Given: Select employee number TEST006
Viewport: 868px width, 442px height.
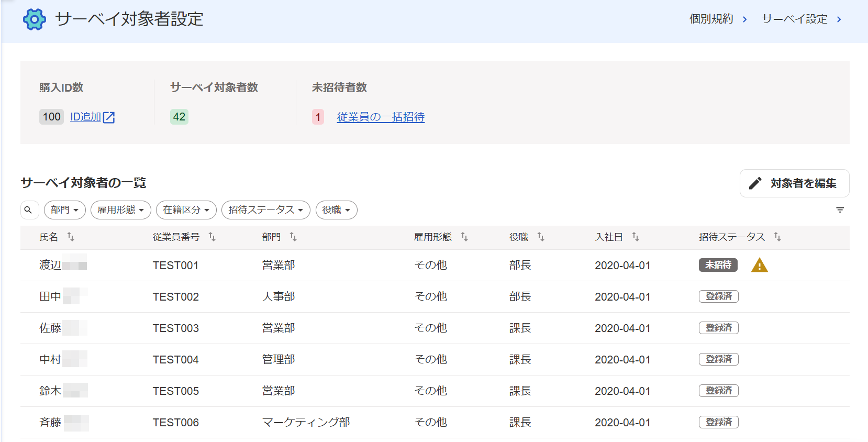Looking at the screenshot, I should (175, 423).
